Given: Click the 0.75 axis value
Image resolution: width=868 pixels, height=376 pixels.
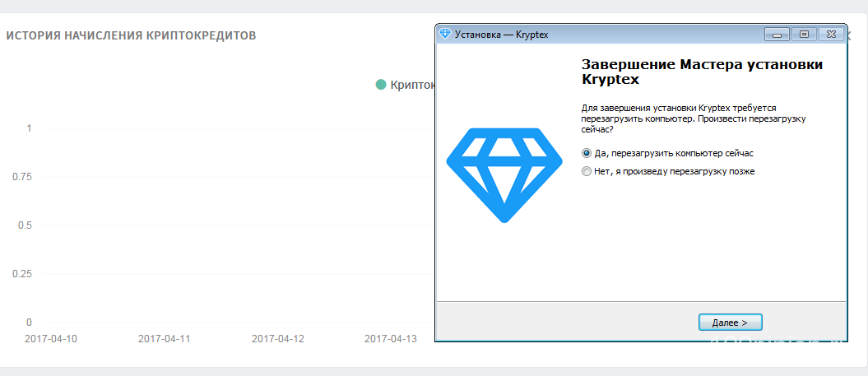Looking at the screenshot, I should [22, 177].
